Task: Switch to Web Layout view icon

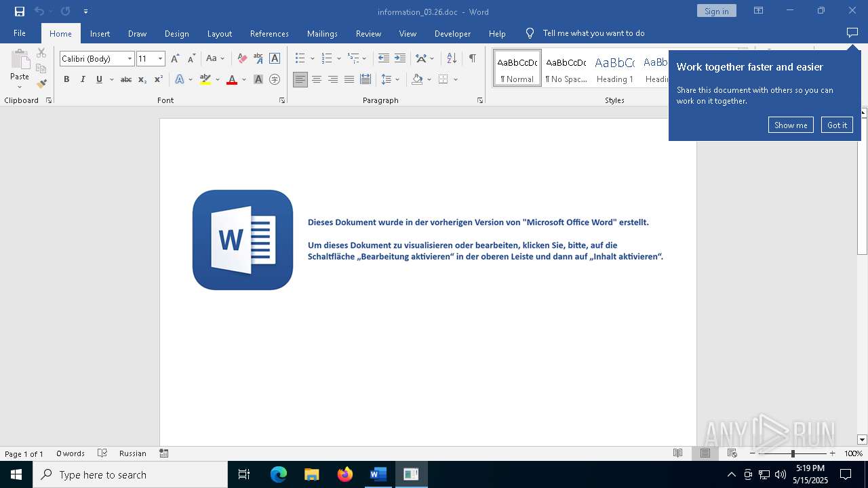Action: (732, 453)
